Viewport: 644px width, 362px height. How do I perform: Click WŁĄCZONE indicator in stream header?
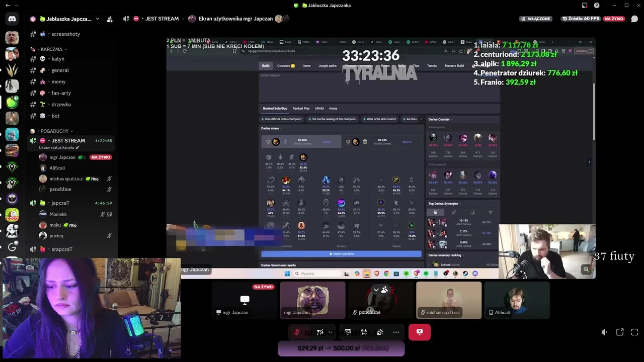click(535, 19)
